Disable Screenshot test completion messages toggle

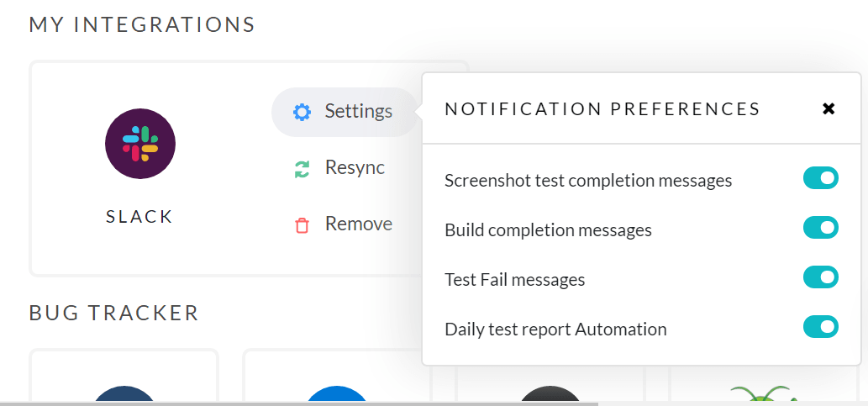820,178
